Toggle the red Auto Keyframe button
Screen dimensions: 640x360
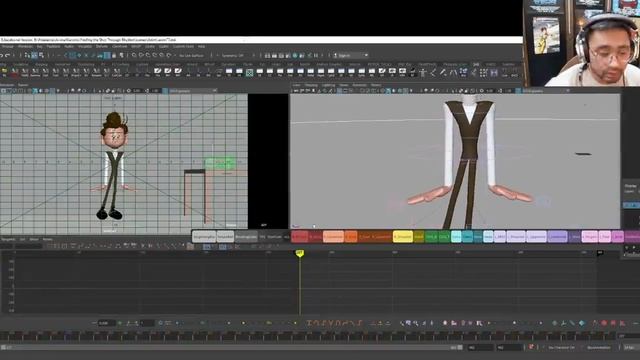click(531, 347)
